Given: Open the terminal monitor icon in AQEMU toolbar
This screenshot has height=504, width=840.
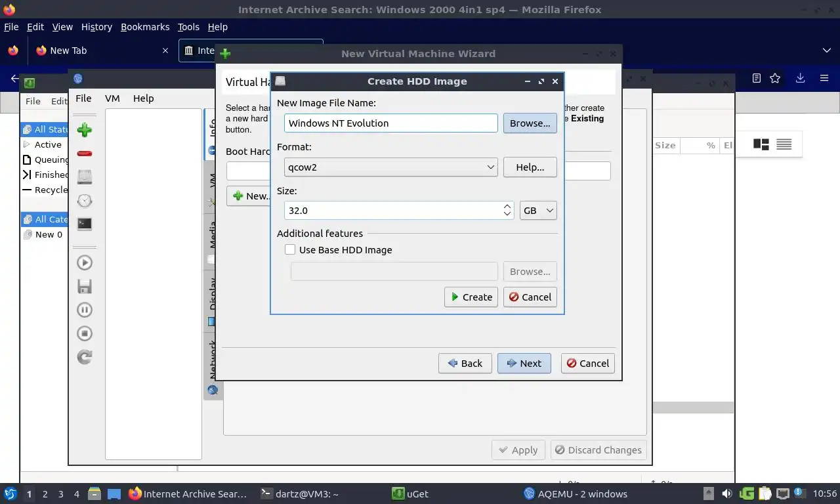Looking at the screenshot, I should coord(85,224).
